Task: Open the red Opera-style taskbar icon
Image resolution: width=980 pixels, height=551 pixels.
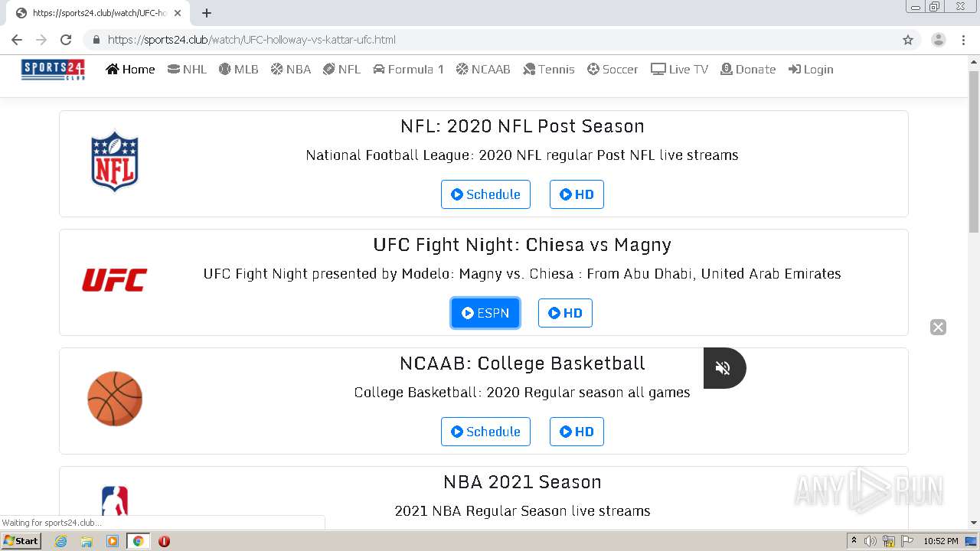Action: pos(164,541)
